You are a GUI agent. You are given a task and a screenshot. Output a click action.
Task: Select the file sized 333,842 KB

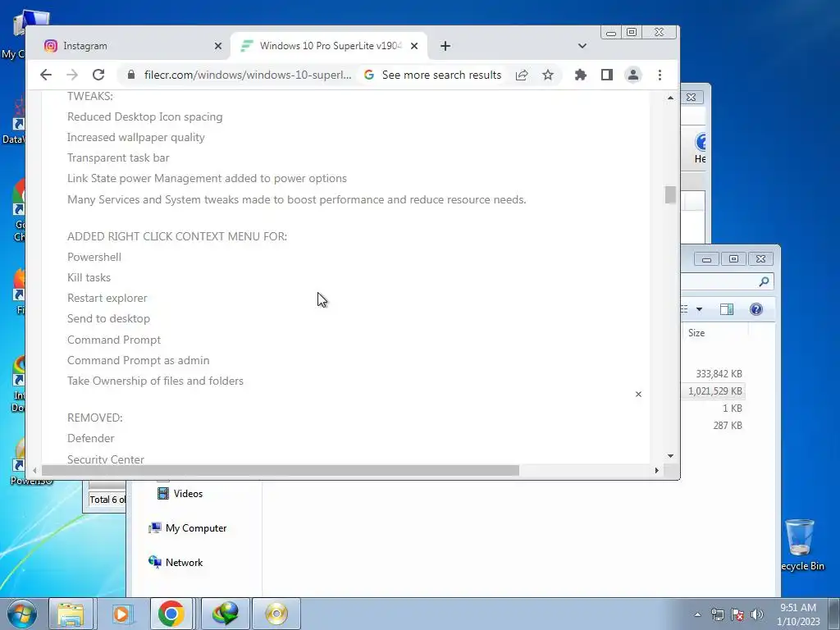[x=719, y=374]
